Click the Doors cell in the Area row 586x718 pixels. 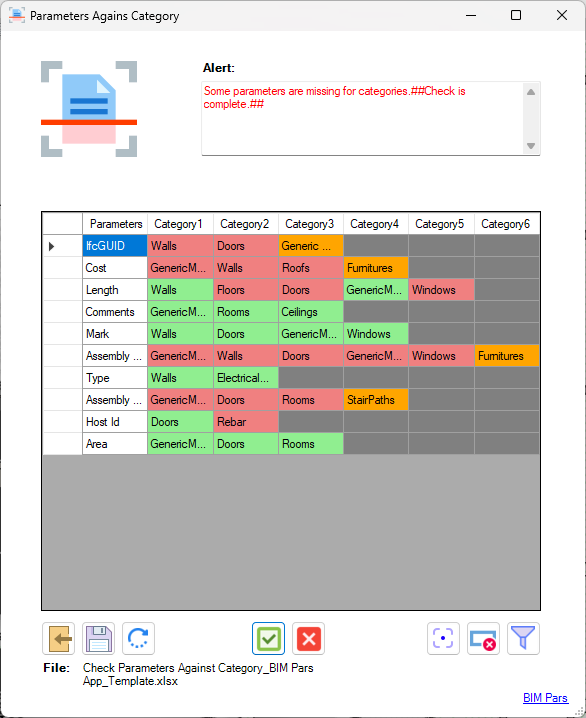tap(246, 444)
